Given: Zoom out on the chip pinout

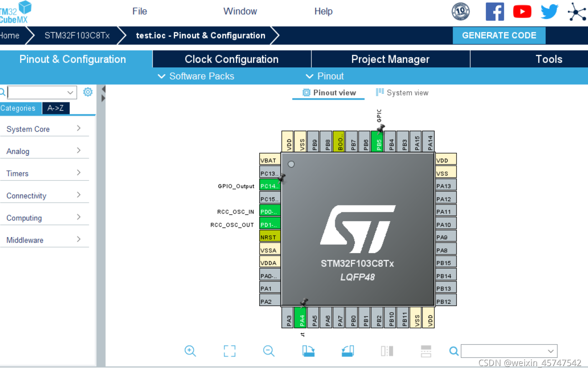Looking at the screenshot, I should click(x=269, y=351).
